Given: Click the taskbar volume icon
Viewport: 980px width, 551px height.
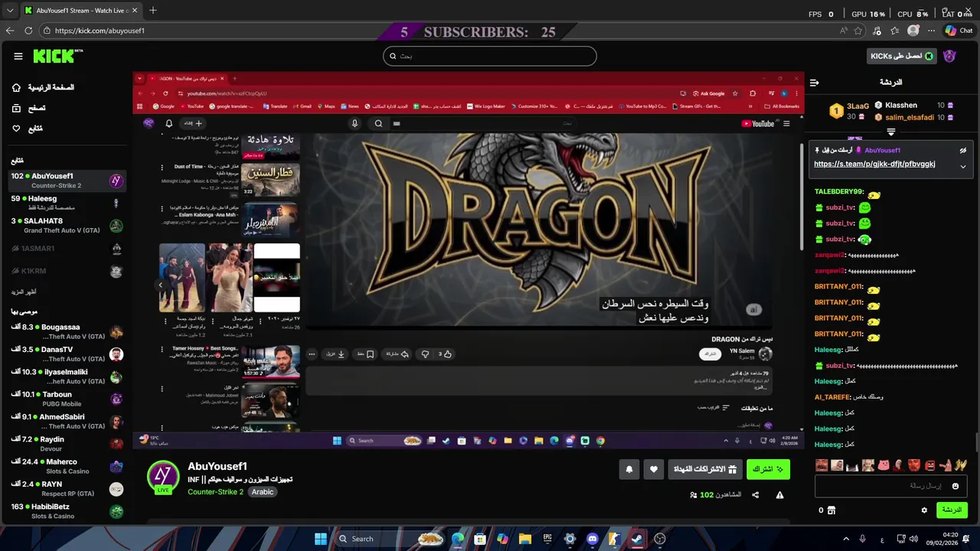Looking at the screenshot, I should [913, 539].
